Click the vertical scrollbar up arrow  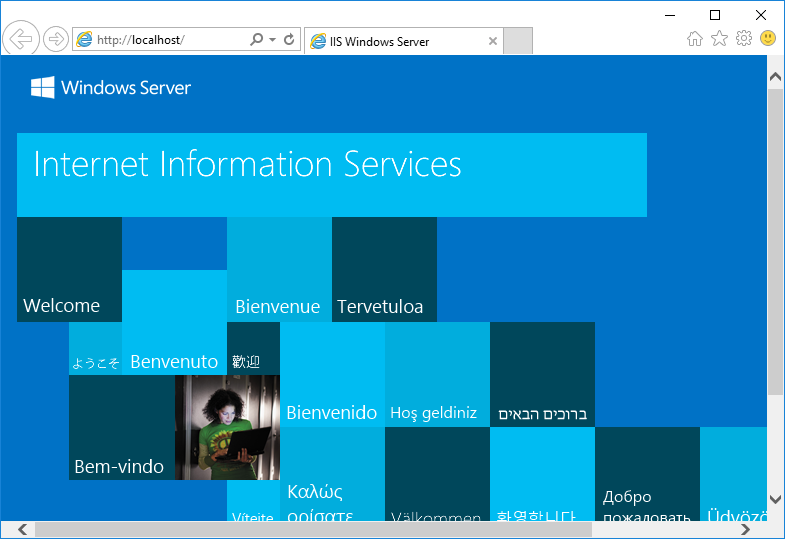(775, 77)
